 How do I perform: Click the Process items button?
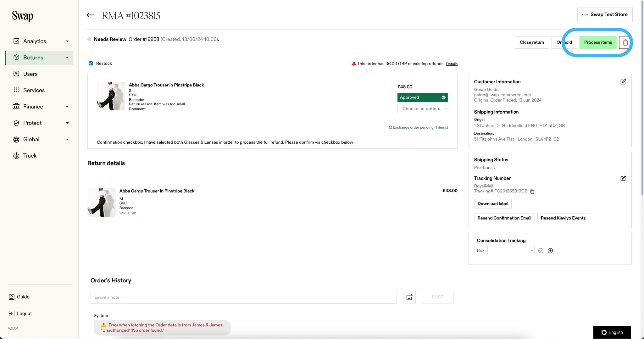pos(598,42)
